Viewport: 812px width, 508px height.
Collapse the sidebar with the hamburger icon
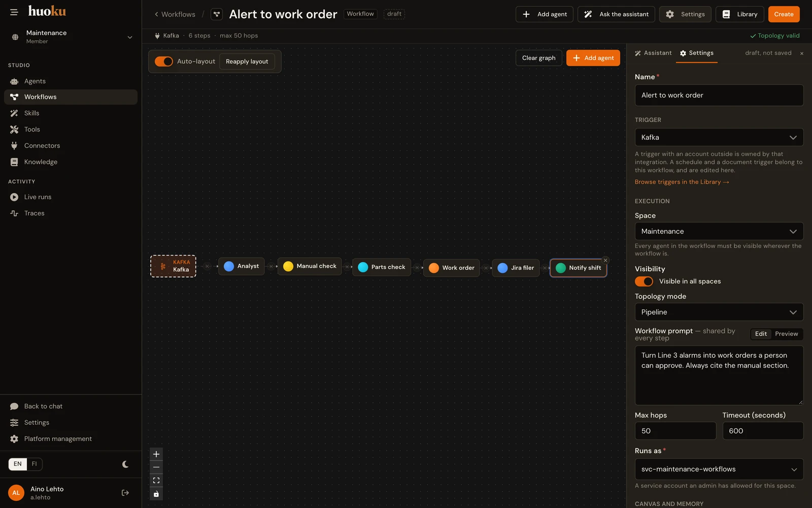(x=14, y=12)
